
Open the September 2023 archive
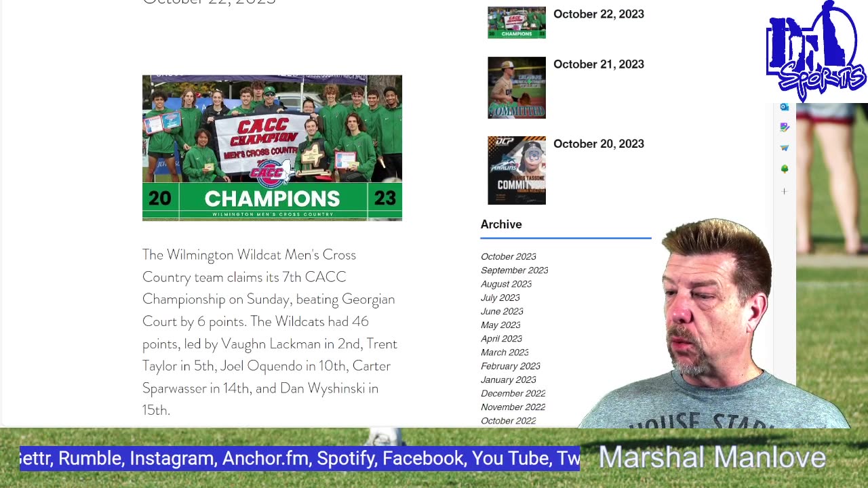[515, 270]
